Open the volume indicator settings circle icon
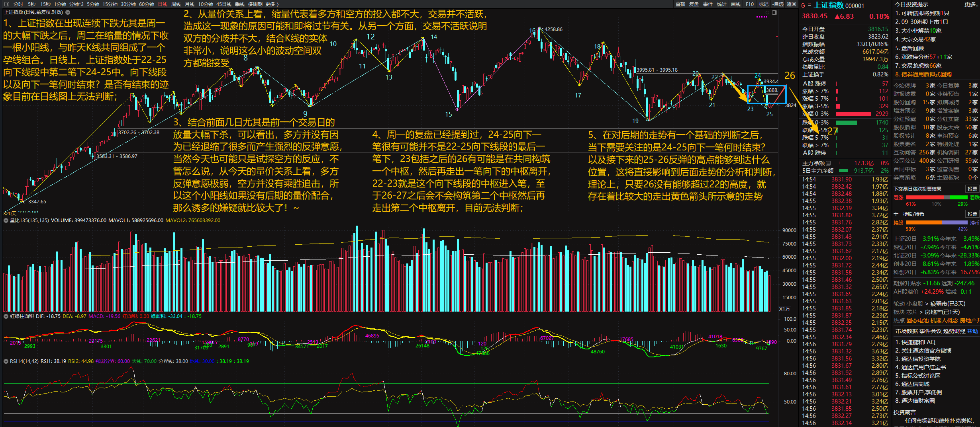This screenshot has height=427, width=980. (x=6, y=220)
